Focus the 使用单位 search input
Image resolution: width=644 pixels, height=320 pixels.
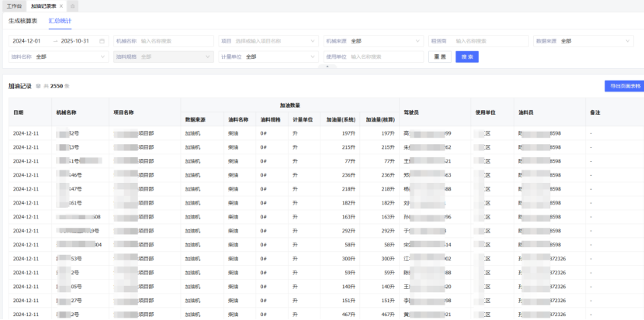tap(373, 57)
